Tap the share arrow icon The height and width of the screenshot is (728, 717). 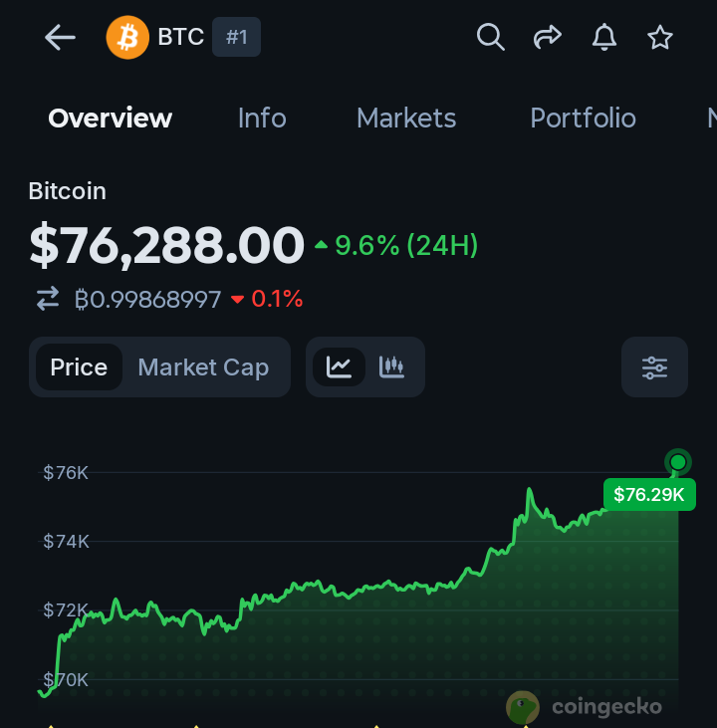tap(548, 37)
